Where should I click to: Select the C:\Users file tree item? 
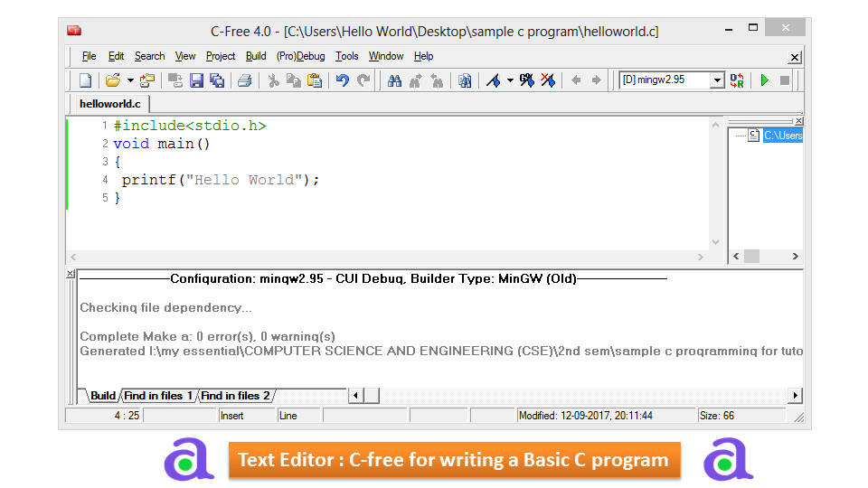pyautogui.click(x=783, y=136)
